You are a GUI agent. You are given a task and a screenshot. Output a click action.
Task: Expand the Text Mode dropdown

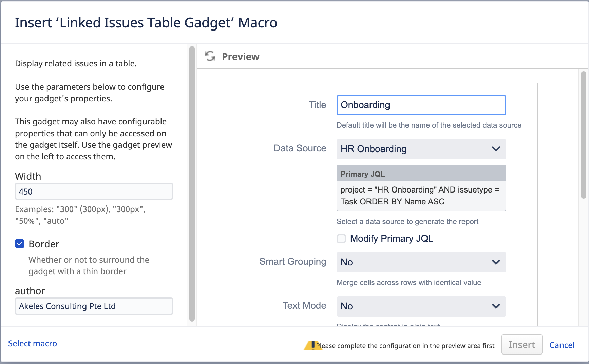point(421,306)
